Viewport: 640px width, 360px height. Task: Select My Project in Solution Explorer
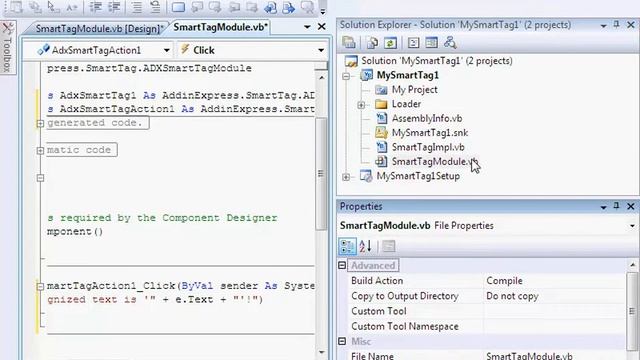[414, 90]
